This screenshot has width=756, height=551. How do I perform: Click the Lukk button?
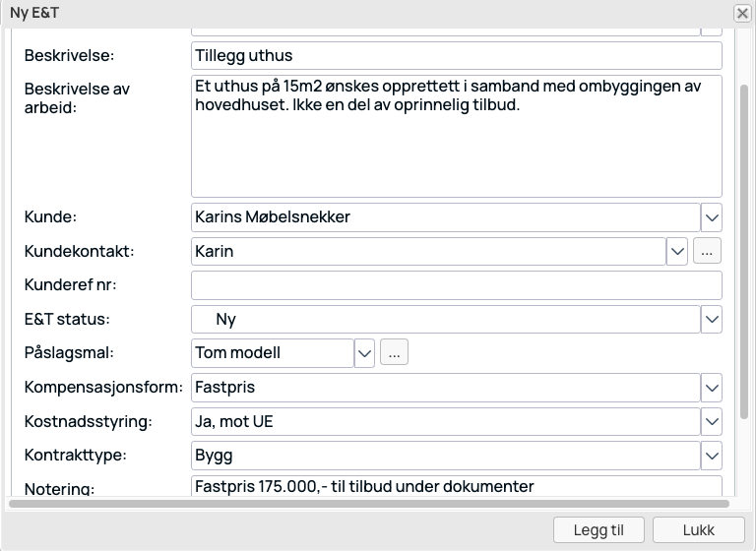(x=699, y=530)
